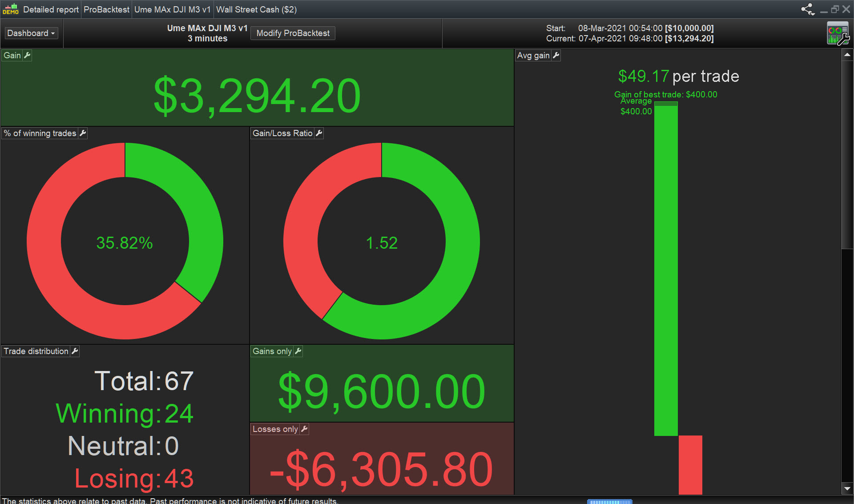This screenshot has height=504, width=854.
Task: Open Losses only wrench settings
Action: point(304,429)
